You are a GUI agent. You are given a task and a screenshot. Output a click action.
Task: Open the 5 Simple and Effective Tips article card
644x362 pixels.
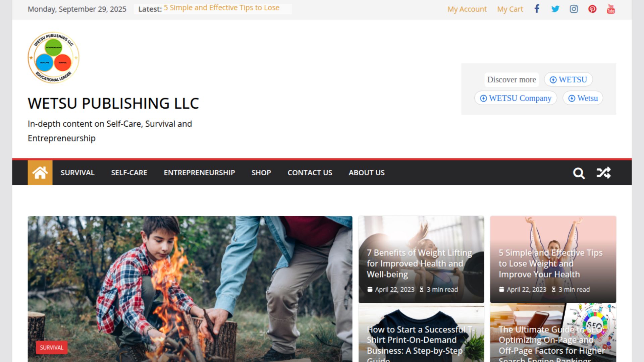click(553, 259)
